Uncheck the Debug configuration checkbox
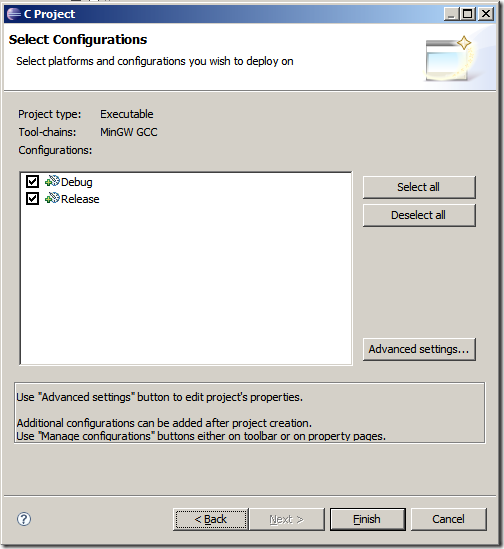 pos(33,181)
